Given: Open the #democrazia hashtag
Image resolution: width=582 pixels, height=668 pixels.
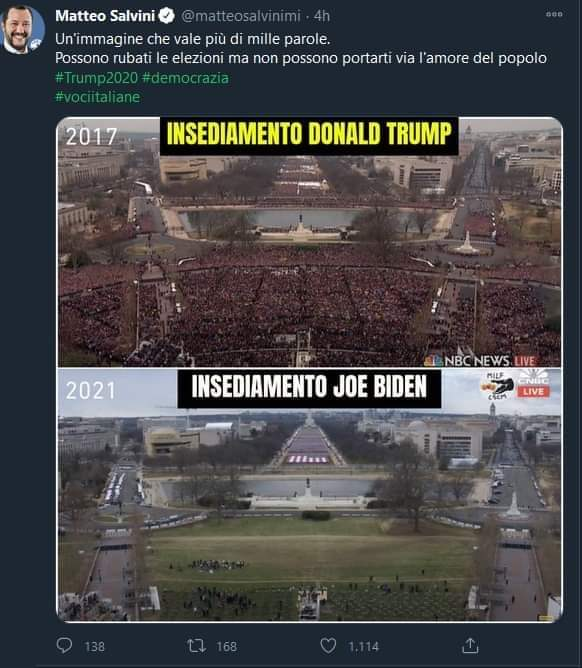Looking at the screenshot, I should pyautogui.click(x=185, y=78).
